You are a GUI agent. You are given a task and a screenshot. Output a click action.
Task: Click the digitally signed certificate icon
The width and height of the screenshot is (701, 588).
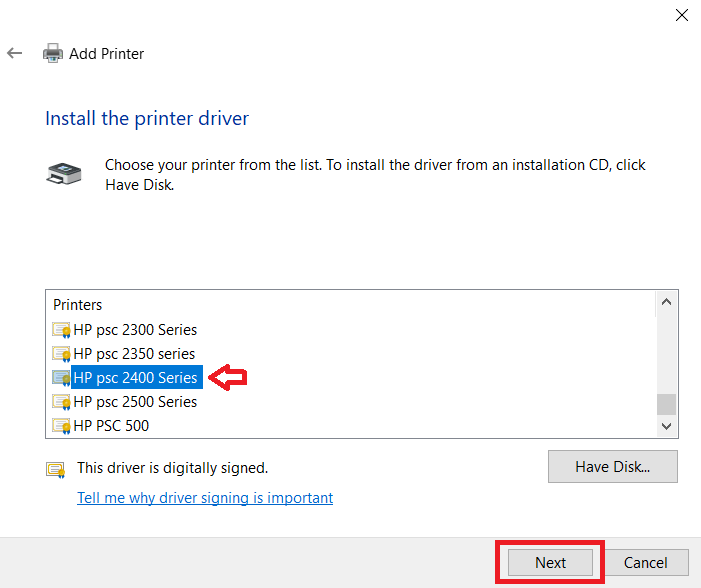[x=55, y=470]
